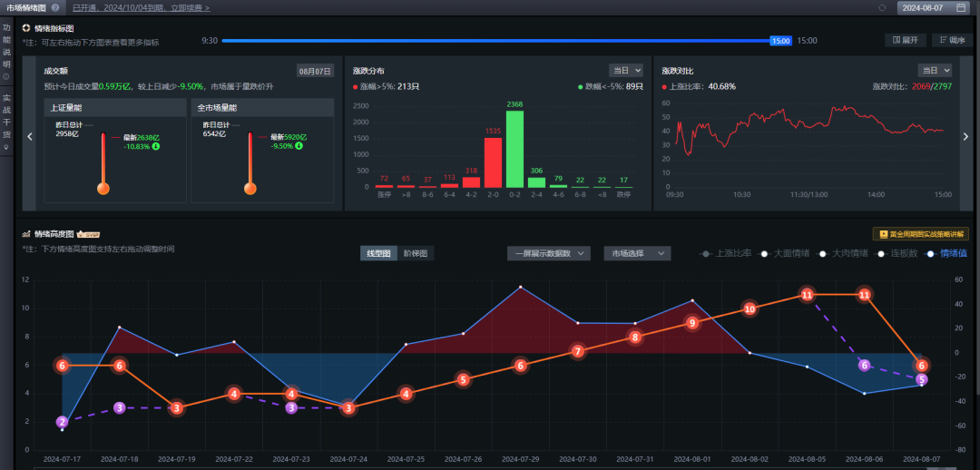The image size is (980, 470).
Task: Switch to the 线型图 tab
Action: (378, 253)
